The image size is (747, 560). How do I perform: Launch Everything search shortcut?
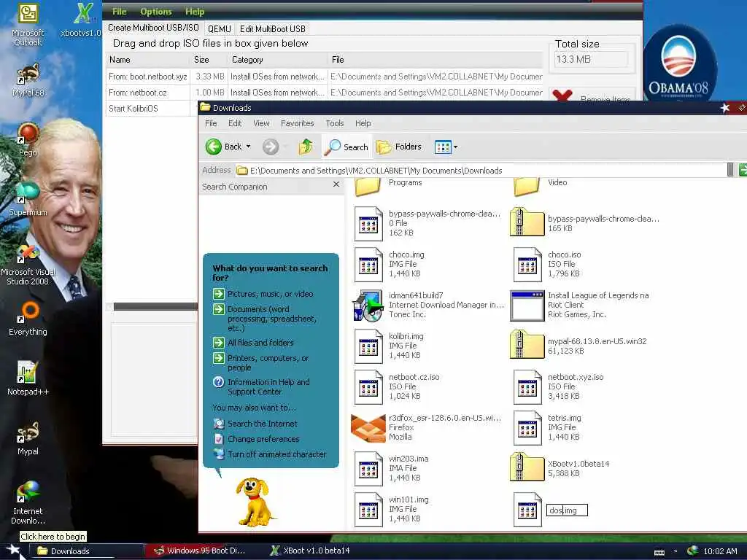28,319
